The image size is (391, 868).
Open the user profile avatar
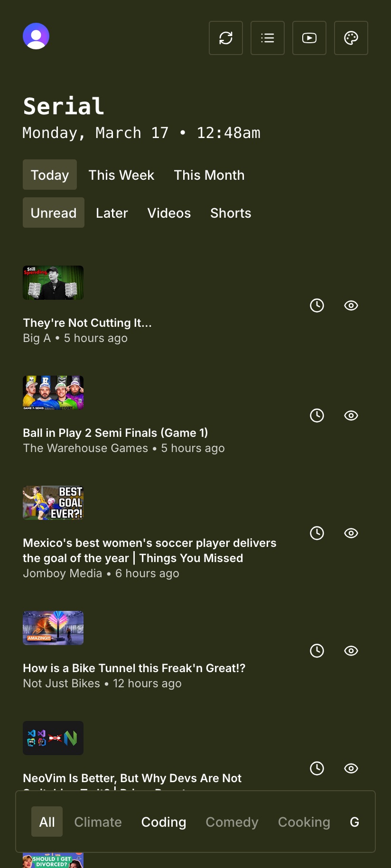[36, 36]
